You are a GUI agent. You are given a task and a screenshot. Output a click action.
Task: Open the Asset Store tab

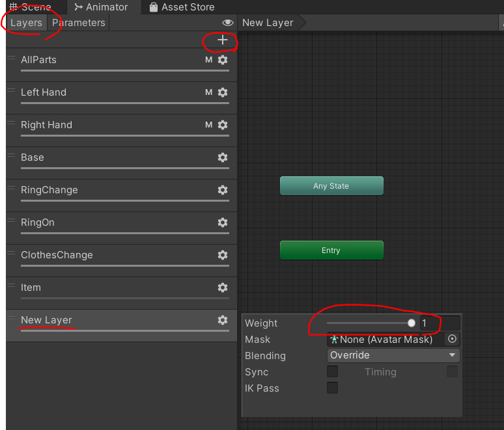click(x=182, y=7)
